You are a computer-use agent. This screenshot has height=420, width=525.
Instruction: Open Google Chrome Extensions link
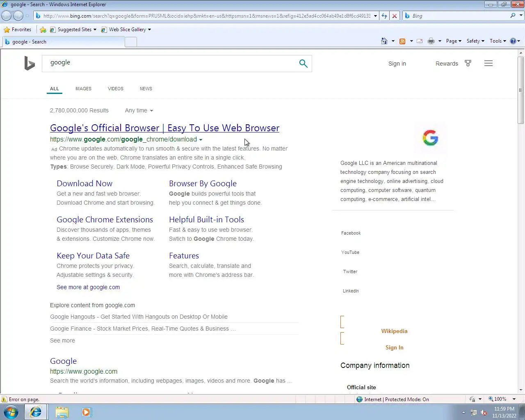[x=105, y=219]
